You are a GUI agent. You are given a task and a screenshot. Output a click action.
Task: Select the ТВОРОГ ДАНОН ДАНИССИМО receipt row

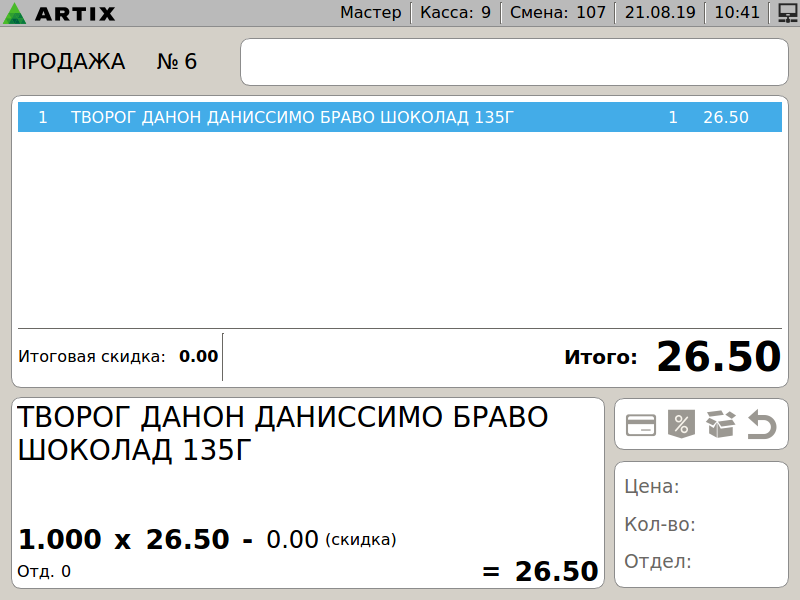399,117
